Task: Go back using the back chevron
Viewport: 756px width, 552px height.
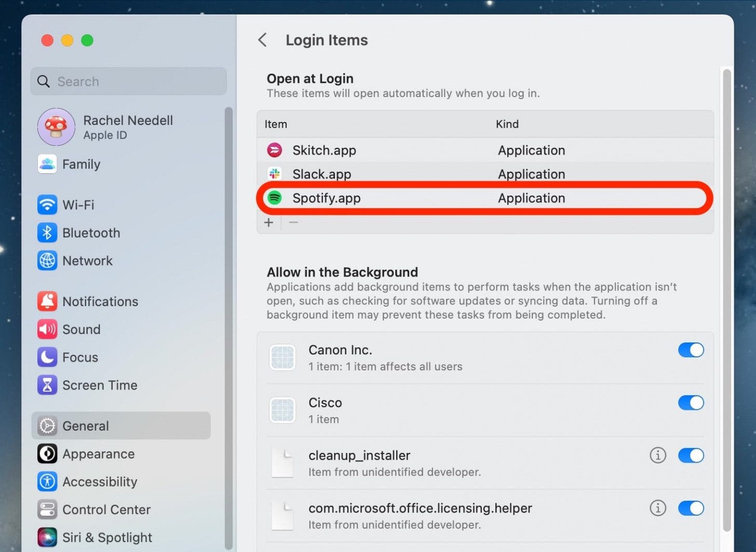Action: tap(263, 40)
